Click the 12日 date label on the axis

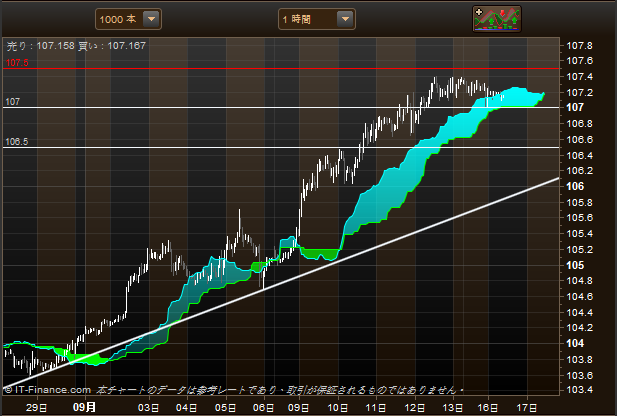(x=415, y=407)
